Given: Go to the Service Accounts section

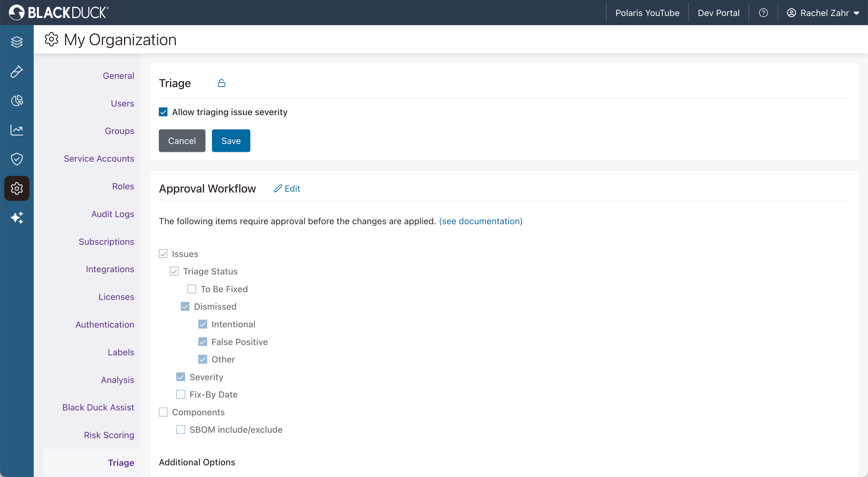Looking at the screenshot, I should tap(99, 158).
